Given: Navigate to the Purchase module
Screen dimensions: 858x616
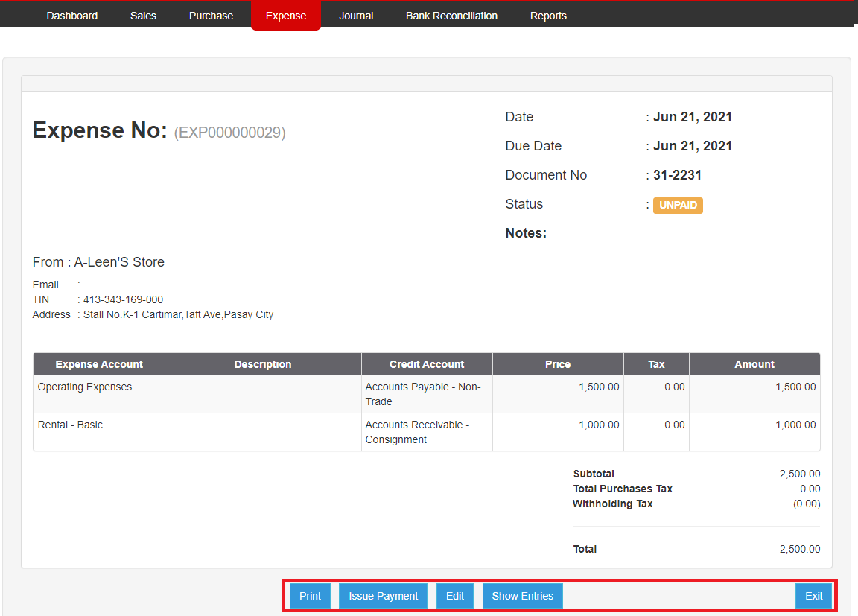Looking at the screenshot, I should tap(211, 15).
